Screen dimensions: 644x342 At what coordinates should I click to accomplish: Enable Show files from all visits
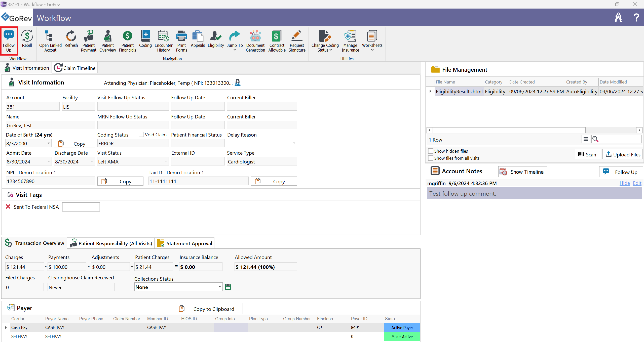click(x=431, y=158)
